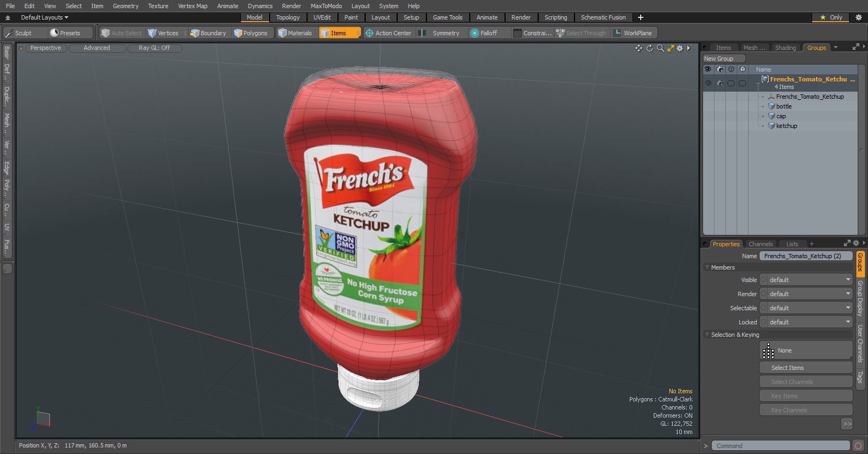868x454 pixels.
Task: Click the Name field for the group
Action: [806, 256]
